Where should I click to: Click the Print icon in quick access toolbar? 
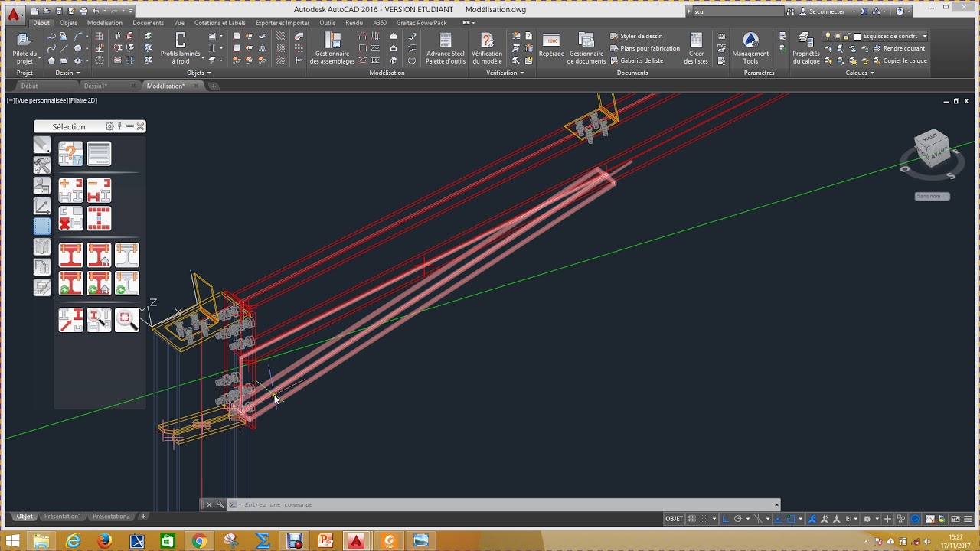(83, 11)
